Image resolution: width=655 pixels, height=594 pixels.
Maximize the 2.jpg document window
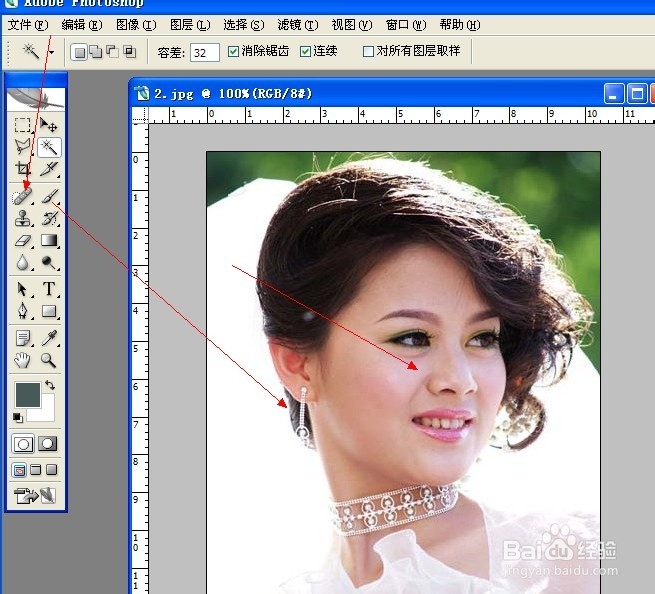[x=637, y=94]
